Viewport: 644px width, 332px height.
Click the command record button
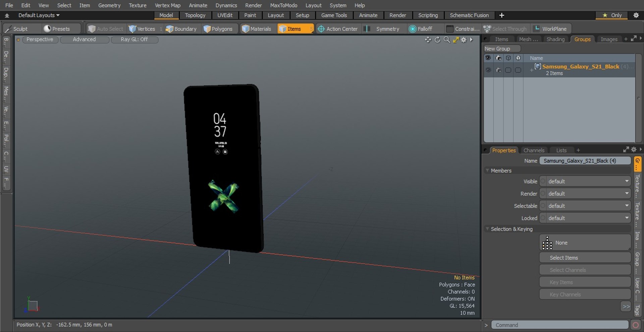[x=635, y=325]
